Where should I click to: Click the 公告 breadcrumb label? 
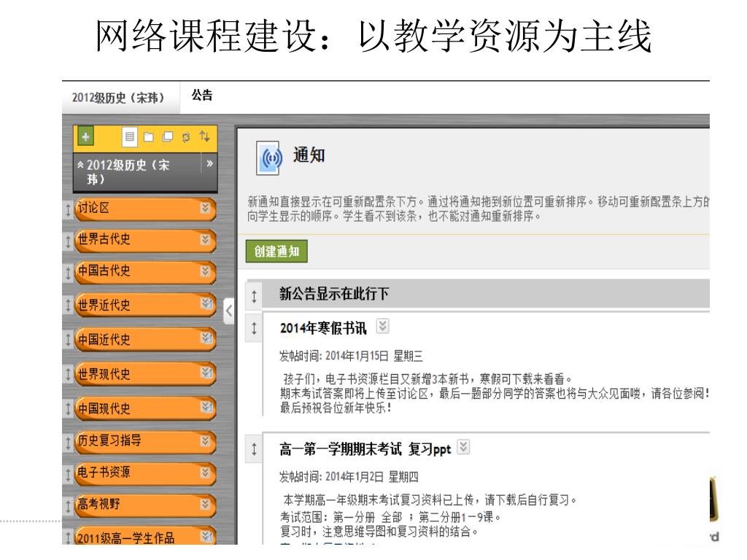click(x=202, y=96)
